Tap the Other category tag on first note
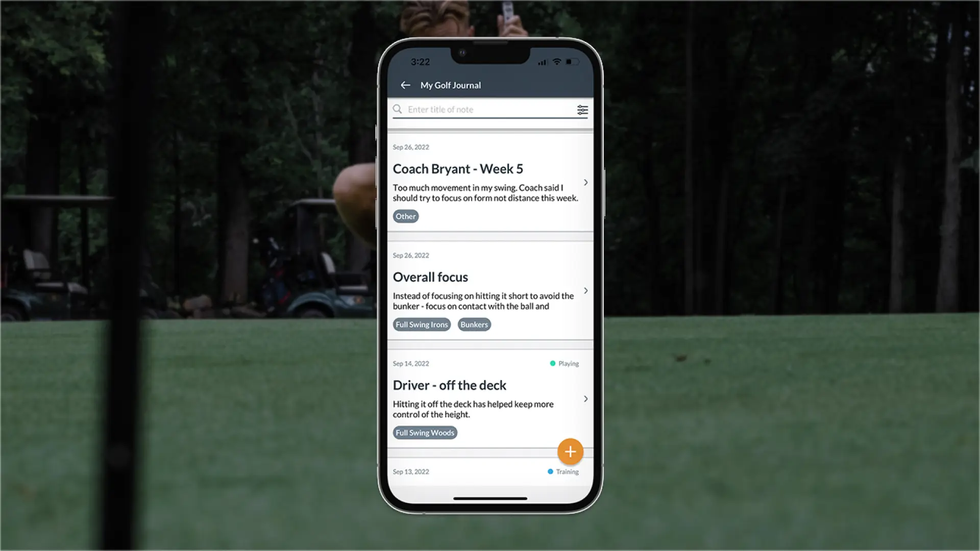Image resolution: width=980 pixels, height=551 pixels. coord(405,216)
